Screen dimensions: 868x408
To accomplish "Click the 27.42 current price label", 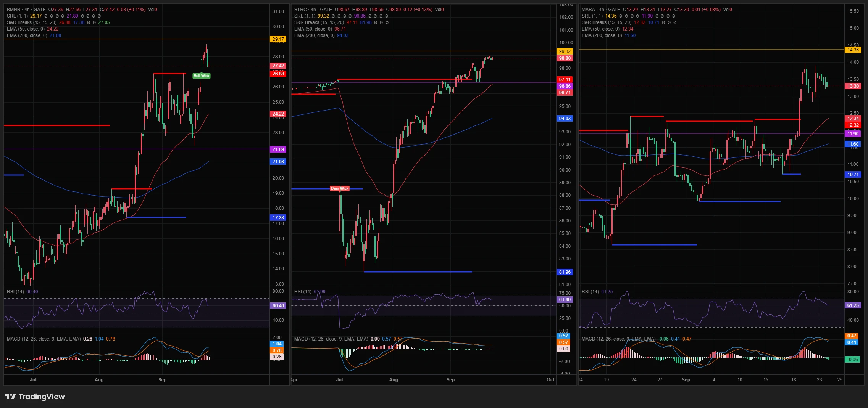I will point(278,66).
